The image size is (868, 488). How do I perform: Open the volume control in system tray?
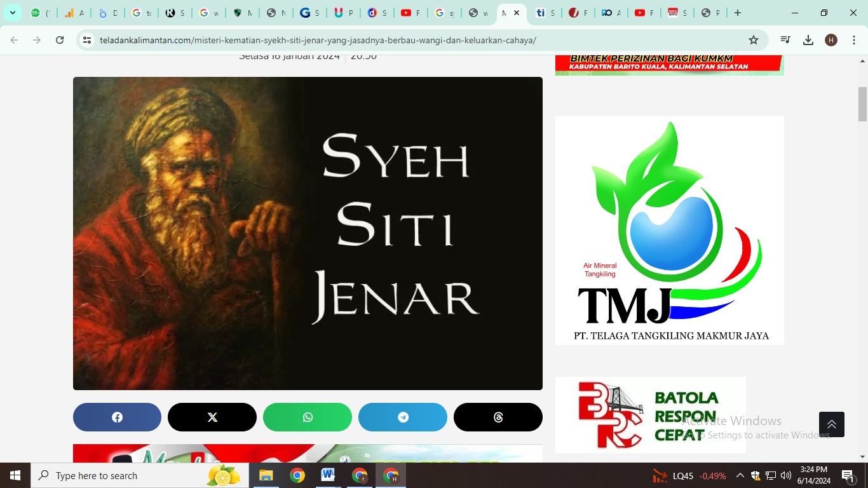[786, 475]
